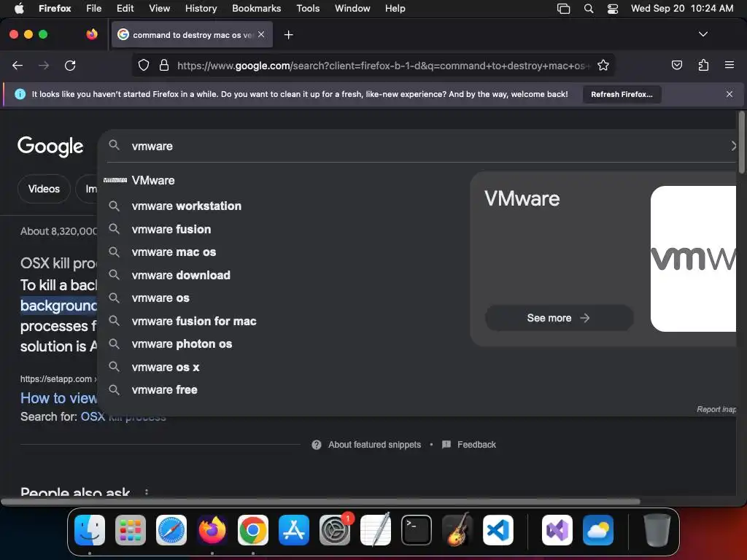The width and height of the screenshot is (747, 560).
Task: Open System Preferences from the Dock
Action: pos(335,530)
